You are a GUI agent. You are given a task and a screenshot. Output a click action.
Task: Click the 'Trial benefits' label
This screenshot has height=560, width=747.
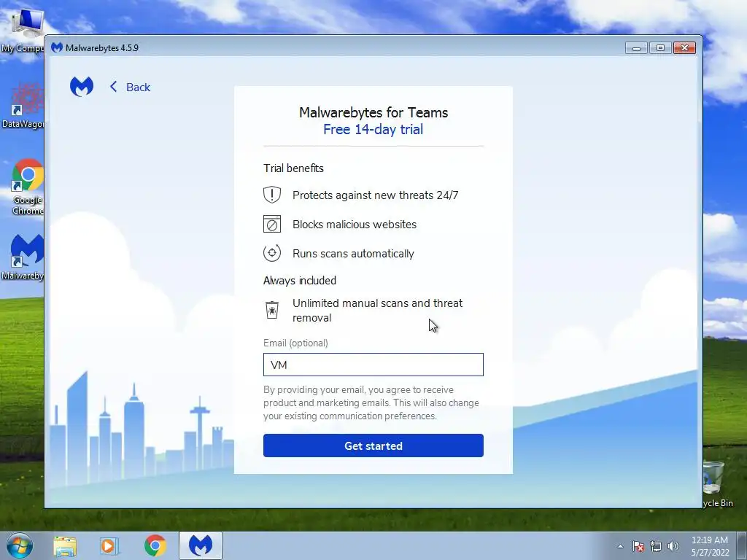[x=293, y=168]
